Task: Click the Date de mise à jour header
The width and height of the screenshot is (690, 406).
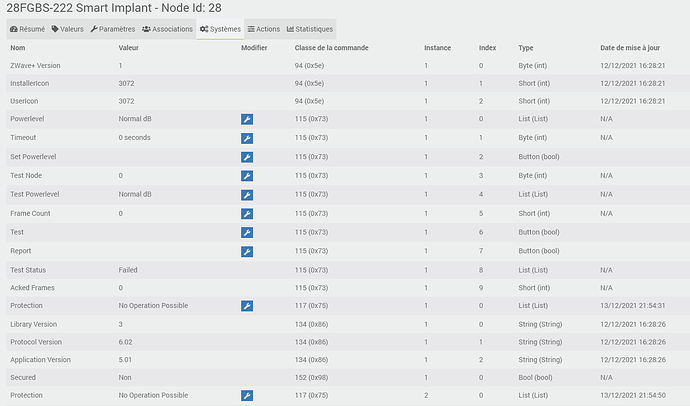Action: coord(629,48)
